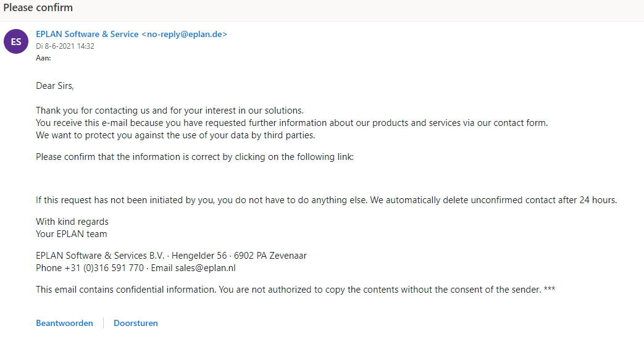Click the 'We want to protect you' sentence
Screen dimensions: 644x339
click(x=175, y=135)
